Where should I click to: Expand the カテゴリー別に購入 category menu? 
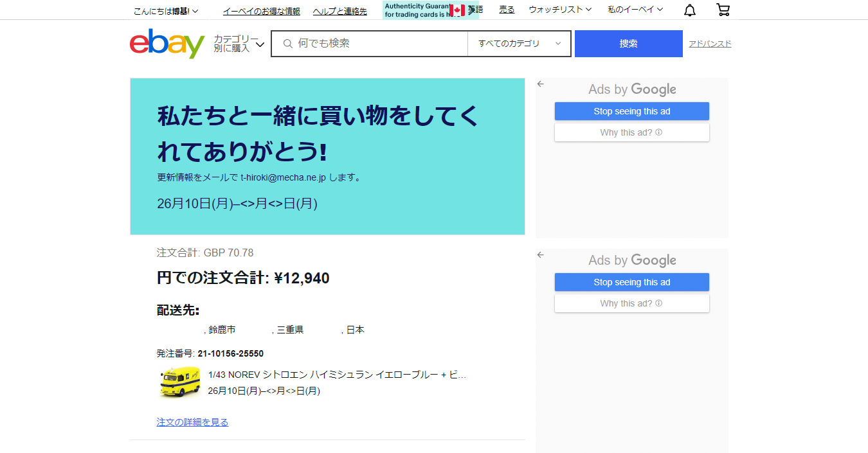[x=239, y=44]
